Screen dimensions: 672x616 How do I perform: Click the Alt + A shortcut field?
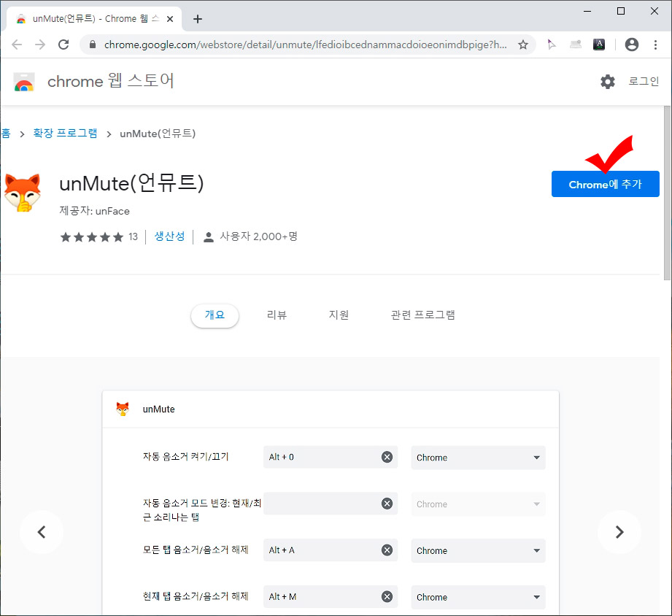click(x=331, y=550)
